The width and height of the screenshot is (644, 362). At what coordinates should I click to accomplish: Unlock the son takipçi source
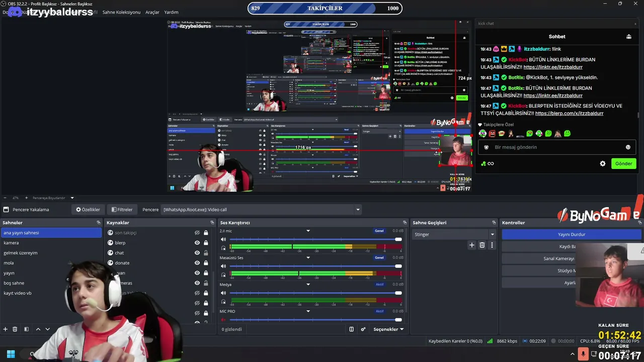tap(206, 233)
